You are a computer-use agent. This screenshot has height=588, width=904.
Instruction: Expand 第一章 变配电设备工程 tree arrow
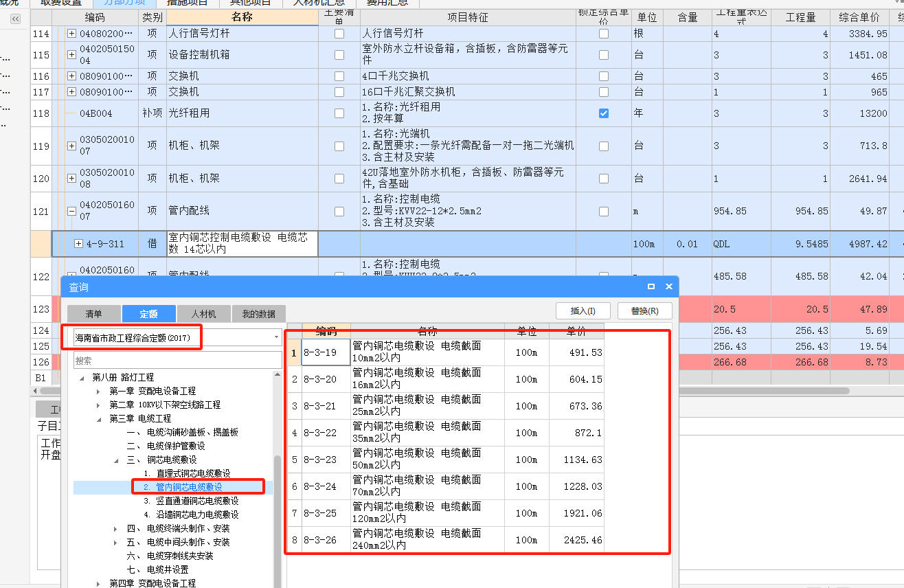(99, 392)
